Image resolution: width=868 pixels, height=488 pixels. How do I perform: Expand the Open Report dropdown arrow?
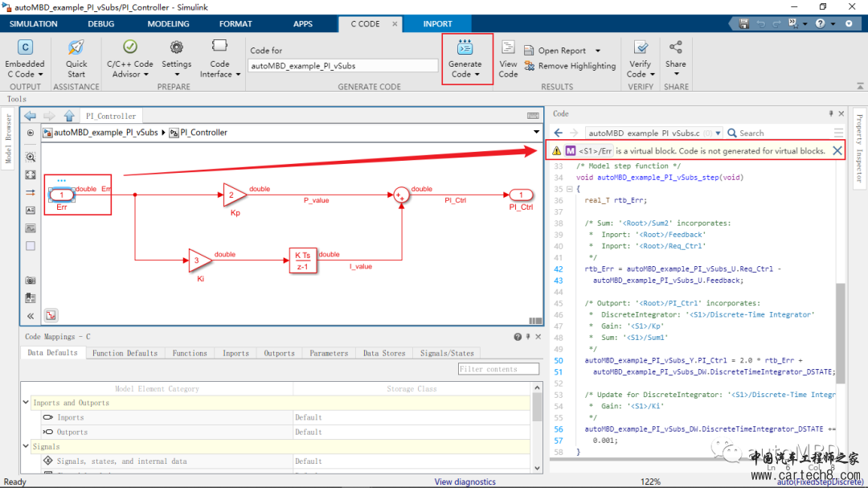(598, 51)
